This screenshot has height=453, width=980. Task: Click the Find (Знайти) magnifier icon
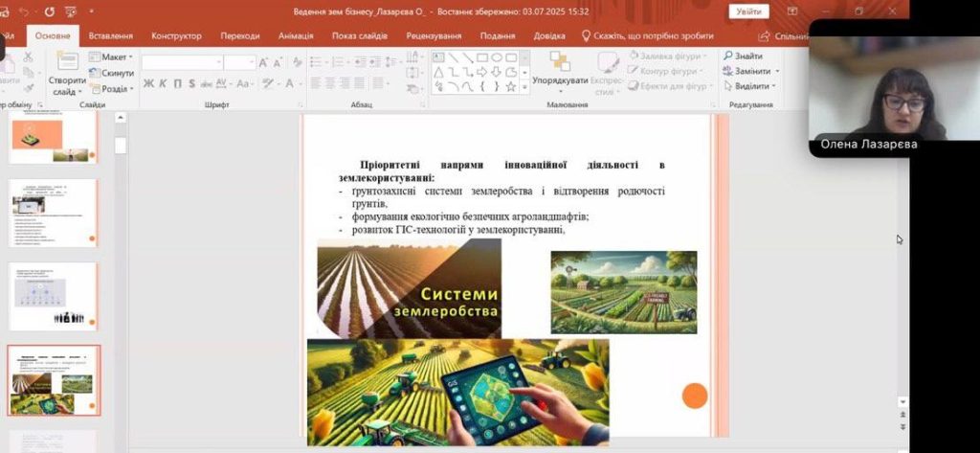(728, 57)
